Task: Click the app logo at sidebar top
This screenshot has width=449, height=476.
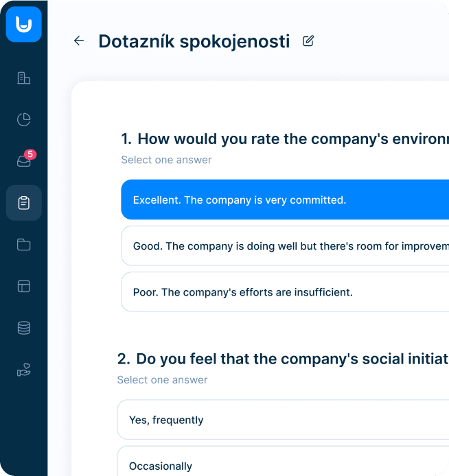Action: click(x=24, y=24)
